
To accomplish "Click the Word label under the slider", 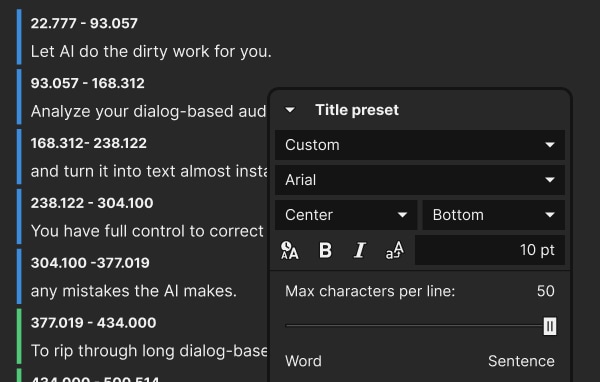I will 303,361.
